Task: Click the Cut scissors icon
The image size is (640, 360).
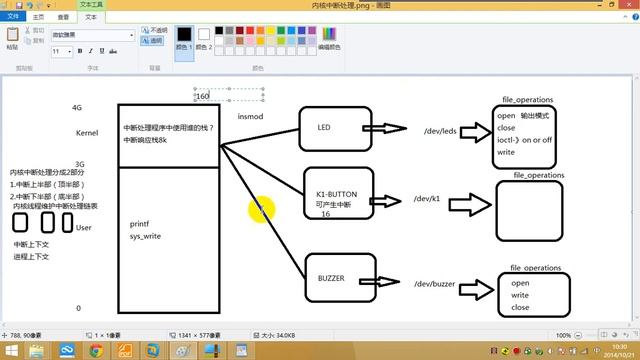Action: click(28, 31)
